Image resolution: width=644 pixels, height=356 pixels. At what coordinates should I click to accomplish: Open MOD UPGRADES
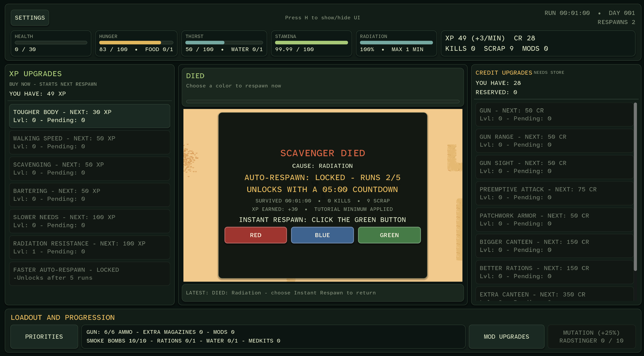506,336
